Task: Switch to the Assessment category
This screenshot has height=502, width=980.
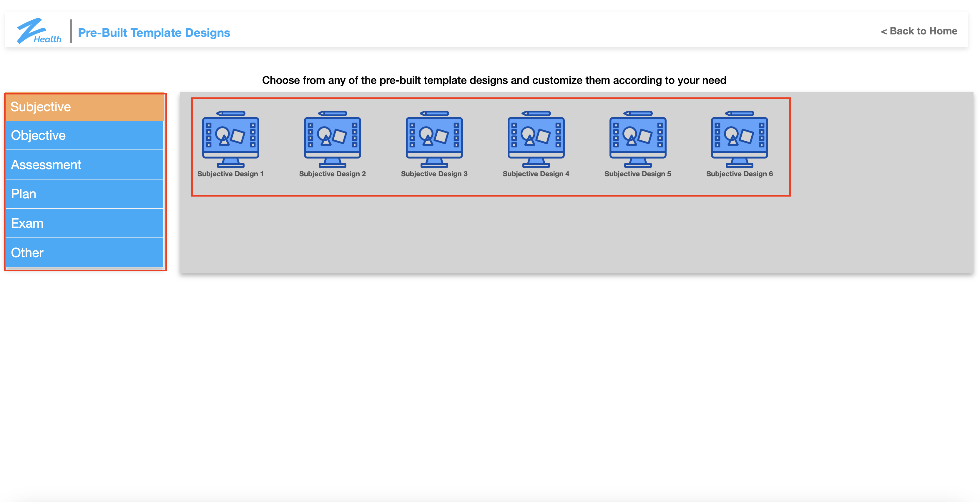Action: point(85,165)
